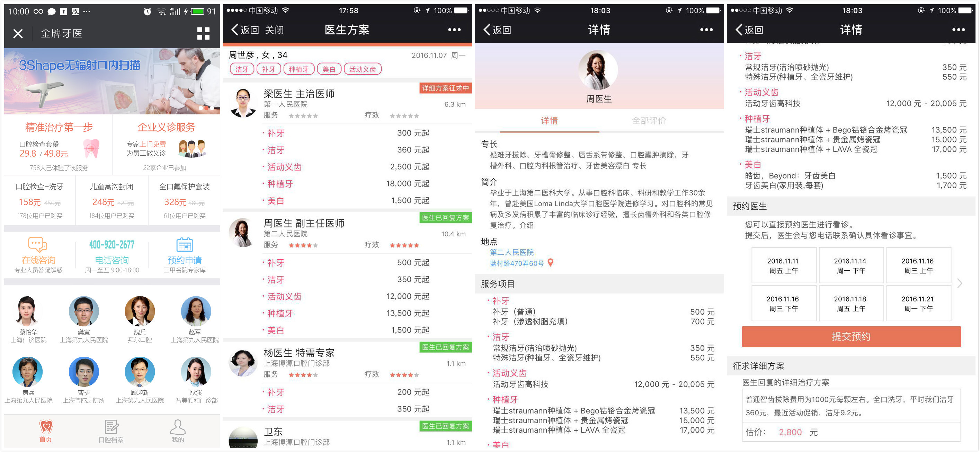Switch to the 详情 tab
Image resolution: width=980 pixels, height=452 pixels.
click(549, 121)
